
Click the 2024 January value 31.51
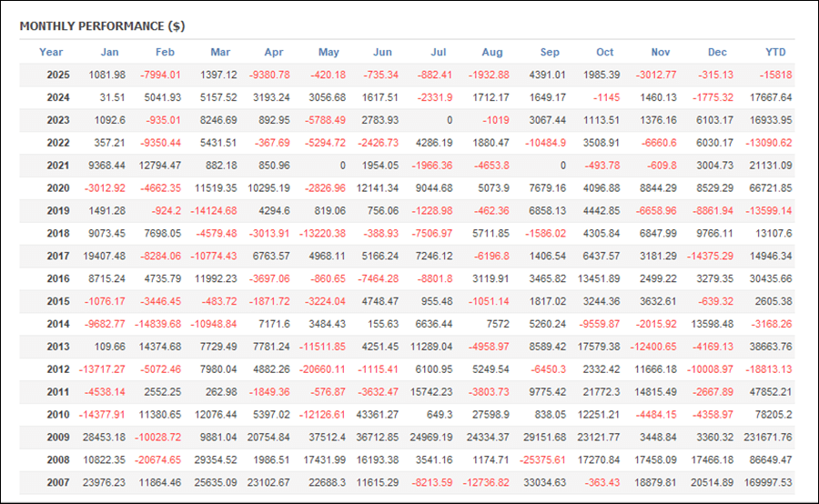114,97
